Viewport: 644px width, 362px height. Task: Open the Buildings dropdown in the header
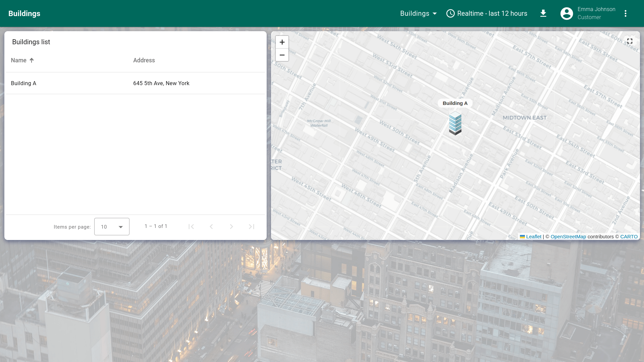[418, 13]
